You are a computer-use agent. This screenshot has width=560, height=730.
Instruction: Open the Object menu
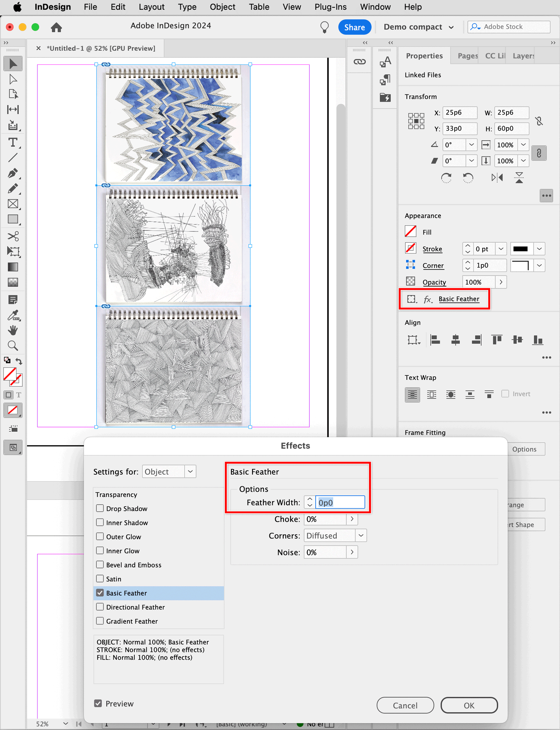pos(222,7)
